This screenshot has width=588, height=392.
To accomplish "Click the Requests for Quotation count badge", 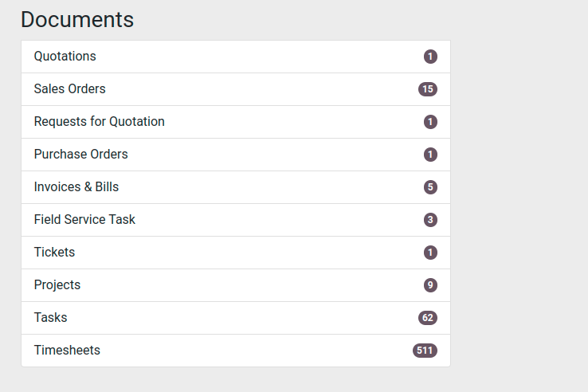I will 430,122.
